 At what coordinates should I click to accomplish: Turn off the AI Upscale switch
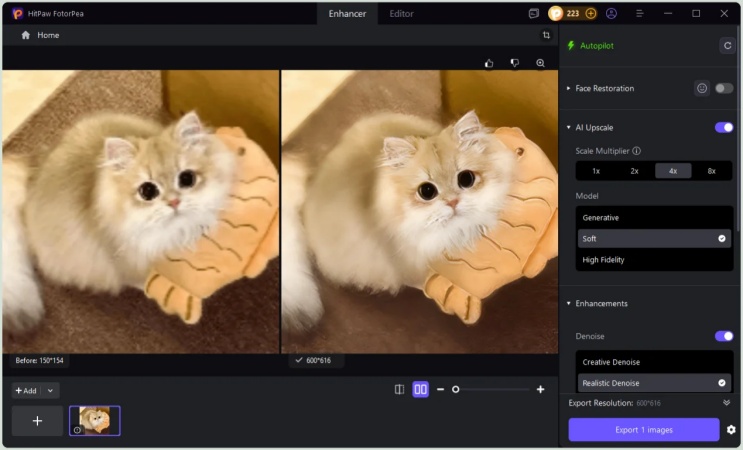[724, 127]
